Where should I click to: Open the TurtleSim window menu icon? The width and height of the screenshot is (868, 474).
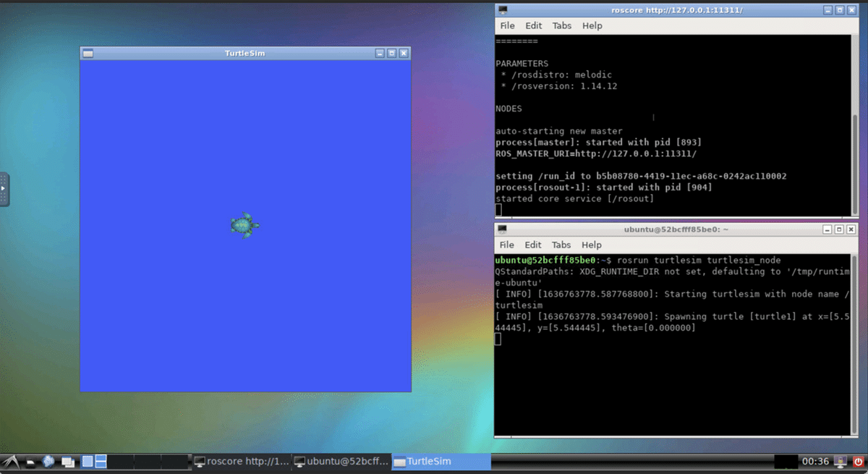tap(88, 53)
